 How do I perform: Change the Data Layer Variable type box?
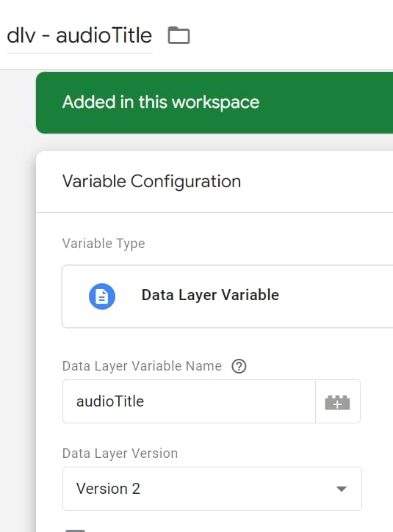point(227,296)
